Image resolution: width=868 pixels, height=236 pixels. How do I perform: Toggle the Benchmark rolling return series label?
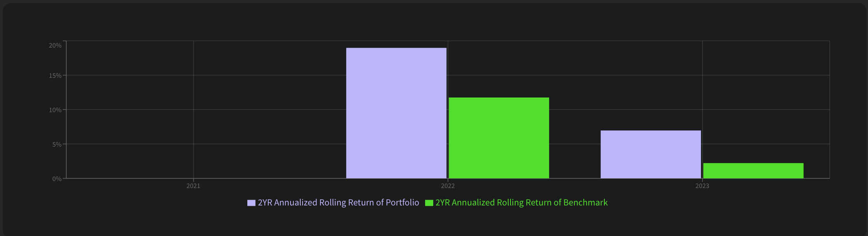click(521, 203)
